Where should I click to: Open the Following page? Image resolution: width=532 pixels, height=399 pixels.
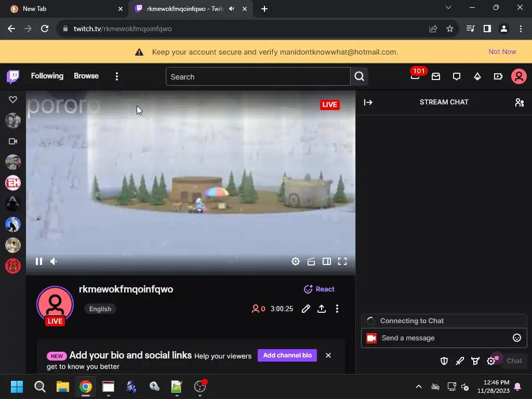click(47, 76)
